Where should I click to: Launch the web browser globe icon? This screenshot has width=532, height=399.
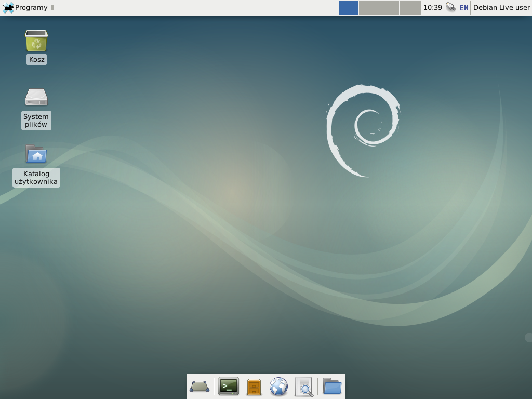pyautogui.click(x=278, y=387)
